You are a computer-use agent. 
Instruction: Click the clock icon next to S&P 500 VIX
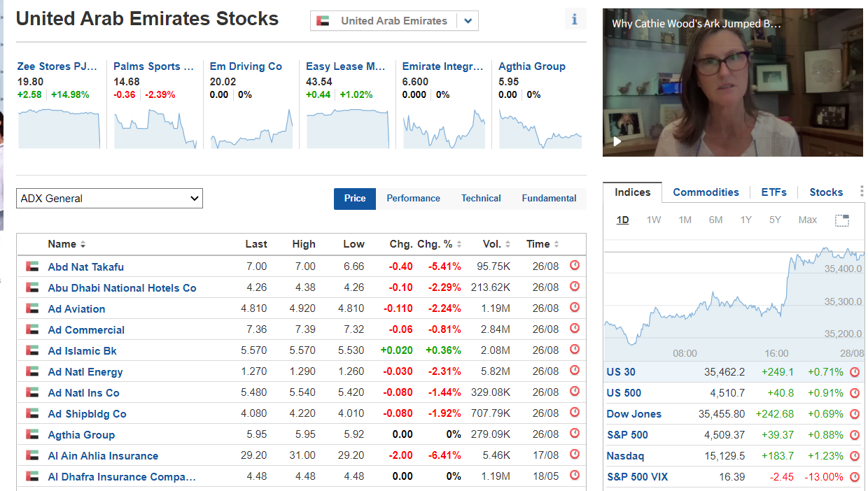(855, 477)
